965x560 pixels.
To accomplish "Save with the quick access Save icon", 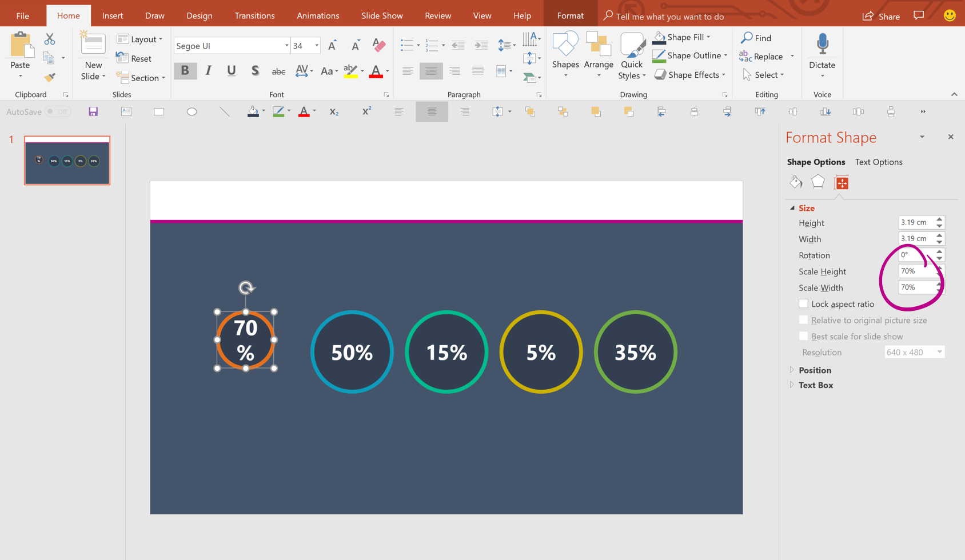I will tap(93, 111).
